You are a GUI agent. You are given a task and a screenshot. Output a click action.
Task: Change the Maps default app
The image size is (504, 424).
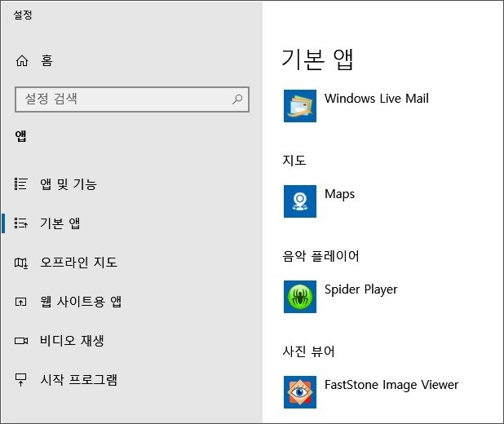coord(340,194)
